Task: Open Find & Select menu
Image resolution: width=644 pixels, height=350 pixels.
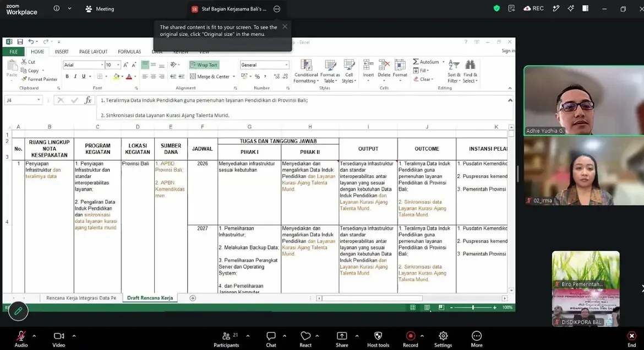Action: [x=470, y=72]
